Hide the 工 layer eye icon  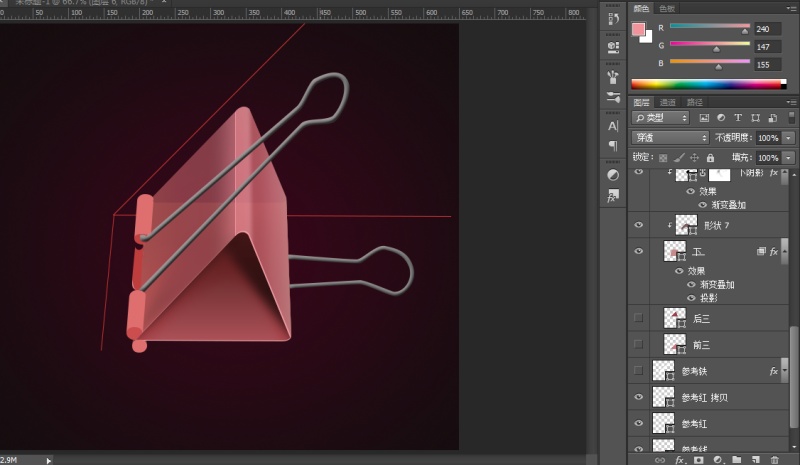click(638, 251)
